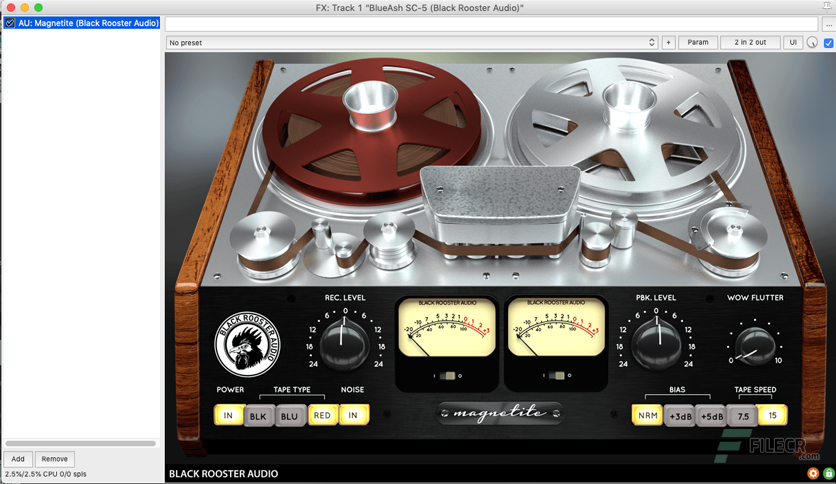This screenshot has height=484, width=836.
Task: Click the pin window icon in title bar
Action: [x=827, y=7]
